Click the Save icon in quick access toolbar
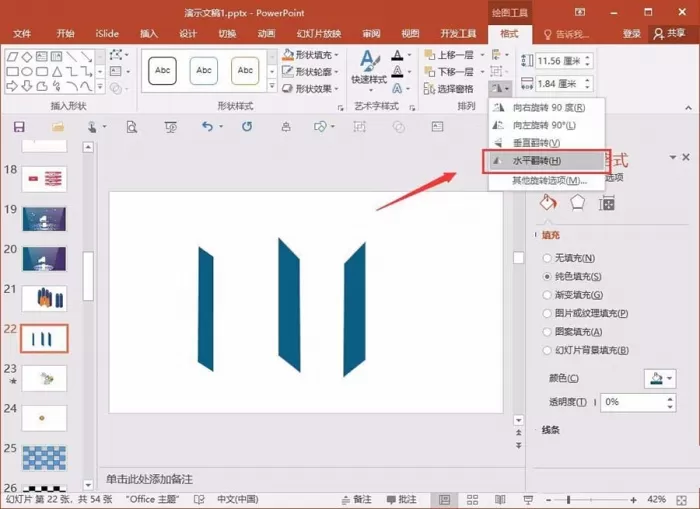700x509 pixels. click(19, 127)
